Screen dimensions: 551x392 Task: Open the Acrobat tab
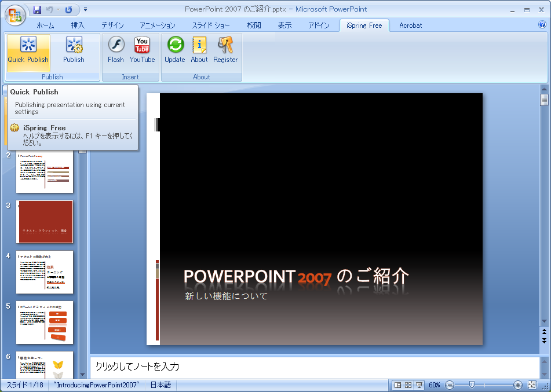[x=410, y=25]
